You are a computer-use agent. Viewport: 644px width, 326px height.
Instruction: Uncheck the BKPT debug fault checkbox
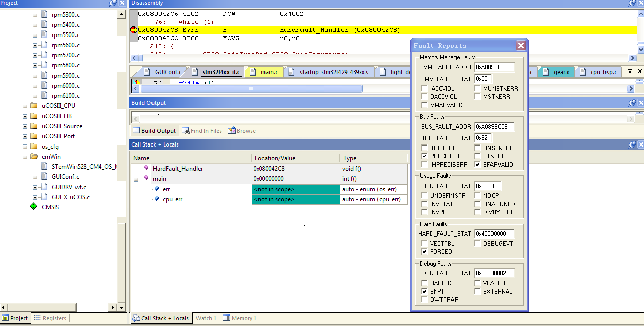pyautogui.click(x=425, y=292)
